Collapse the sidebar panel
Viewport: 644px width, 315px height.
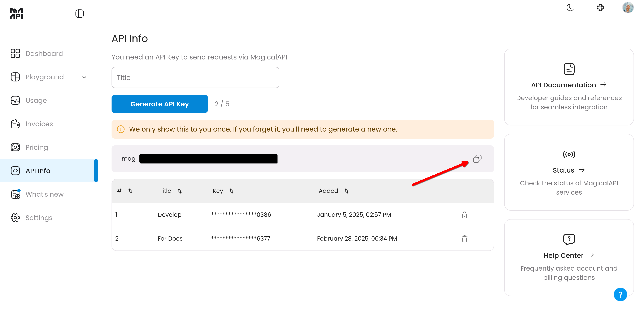point(79,14)
